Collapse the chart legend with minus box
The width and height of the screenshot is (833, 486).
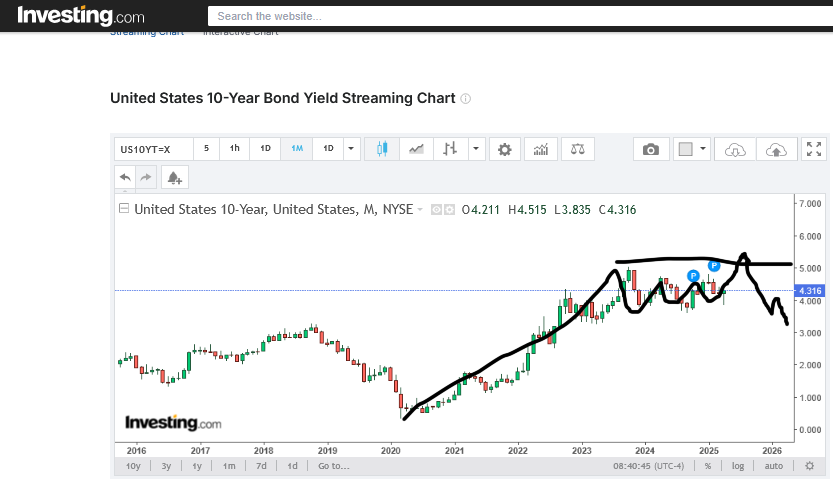(x=124, y=209)
